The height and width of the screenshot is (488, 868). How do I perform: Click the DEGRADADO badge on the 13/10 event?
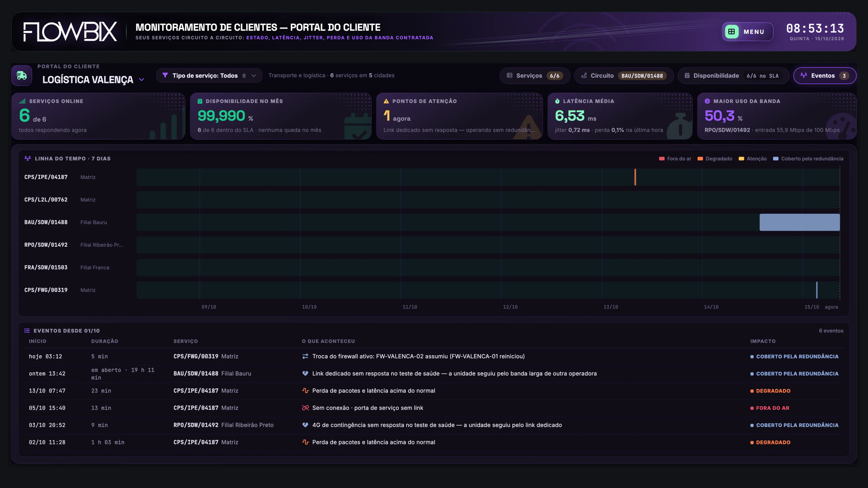pyautogui.click(x=770, y=391)
